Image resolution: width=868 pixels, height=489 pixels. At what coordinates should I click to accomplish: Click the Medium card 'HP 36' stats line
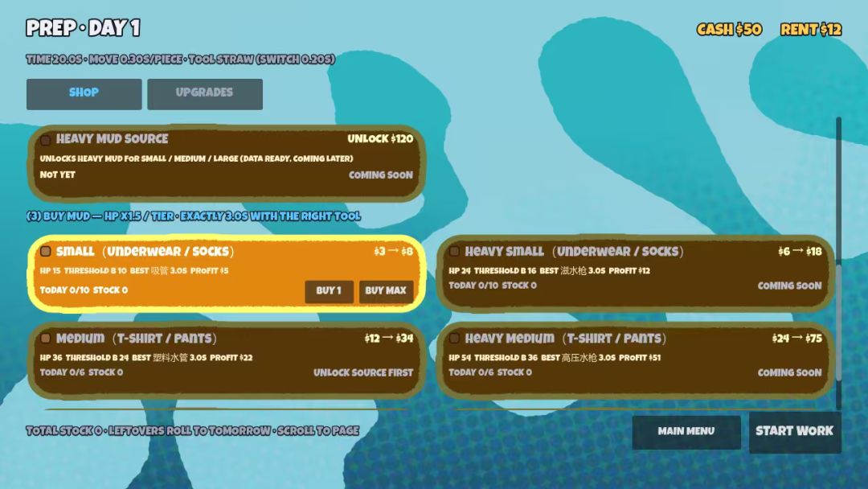[146, 358]
